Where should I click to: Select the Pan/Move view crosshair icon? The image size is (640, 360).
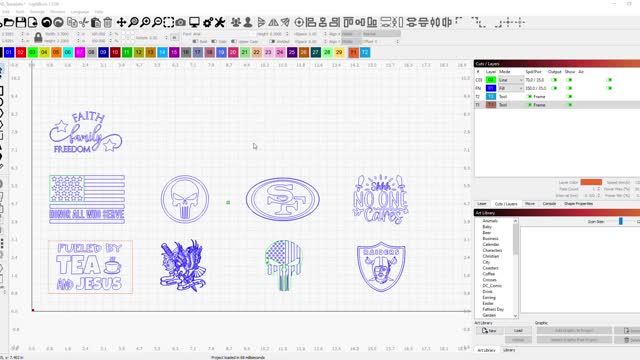coord(121,22)
